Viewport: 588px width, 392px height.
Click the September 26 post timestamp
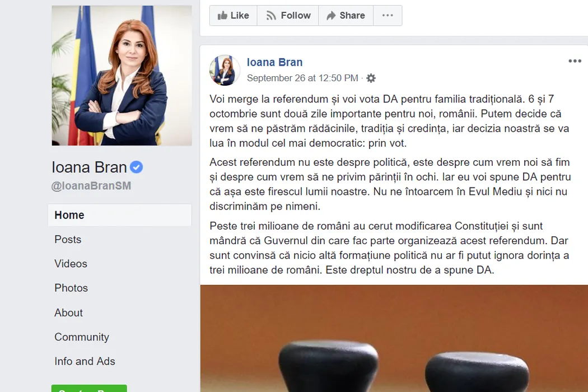click(302, 78)
